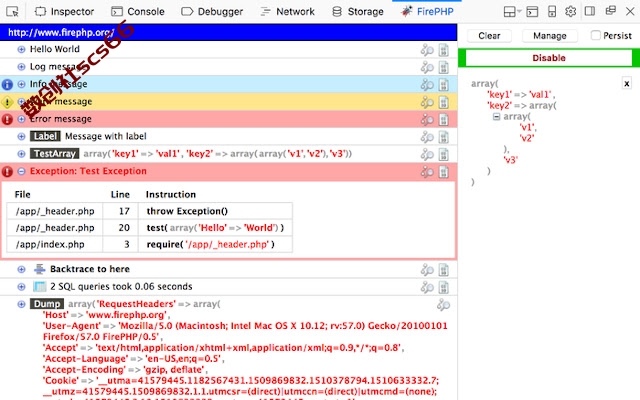Open the dock layout dropdown icon
Image resolution: width=640 pixels, height=400 pixels.
(x=512, y=11)
